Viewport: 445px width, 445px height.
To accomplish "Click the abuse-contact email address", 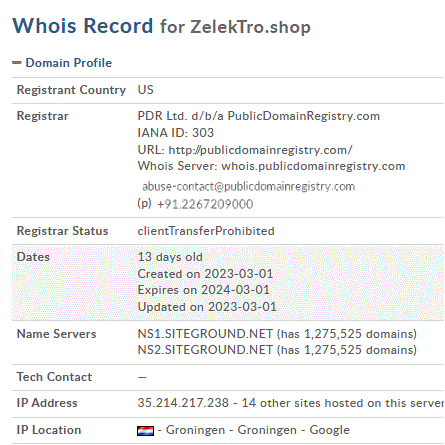I will click(249, 186).
